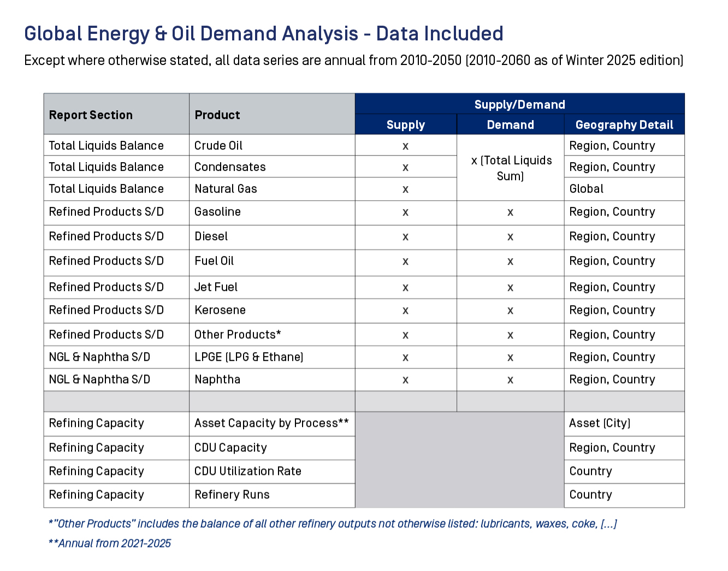Select the "Asset (City)" geography cell
The height and width of the screenshot is (571, 728).
point(599,423)
